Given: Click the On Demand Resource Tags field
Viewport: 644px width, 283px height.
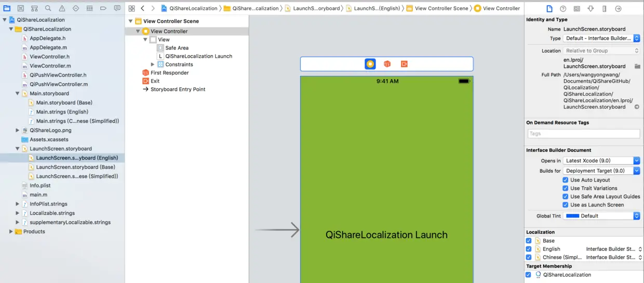Looking at the screenshot, I should pos(583,134).
